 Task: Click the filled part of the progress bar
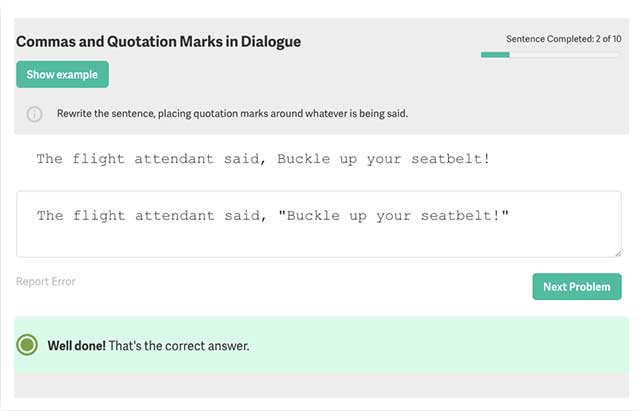(x=495, y=54)
